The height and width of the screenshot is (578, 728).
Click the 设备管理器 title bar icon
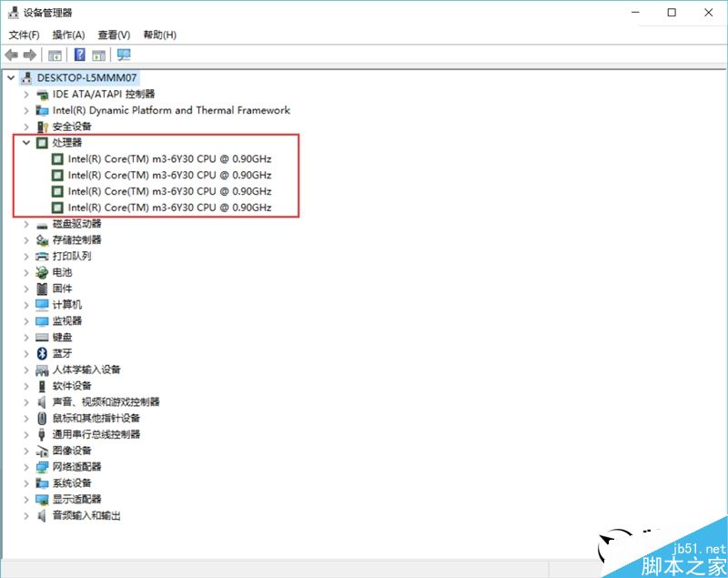click(14, 13)
